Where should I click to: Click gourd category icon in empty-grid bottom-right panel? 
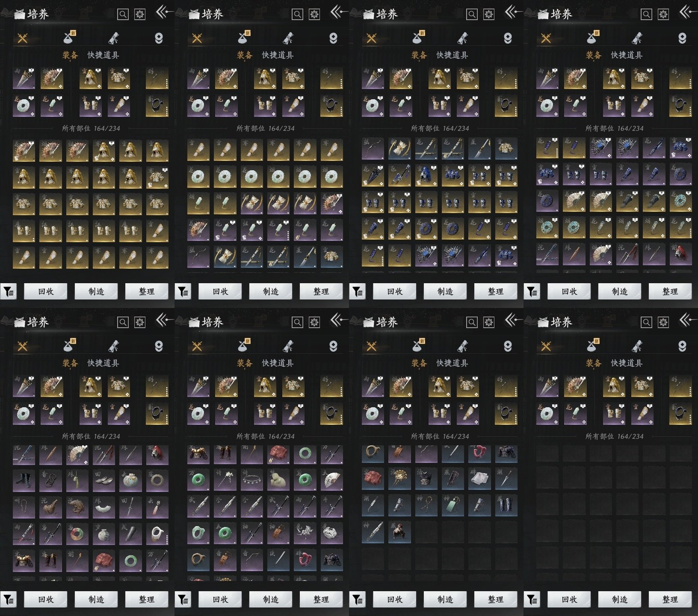point(682,346)
